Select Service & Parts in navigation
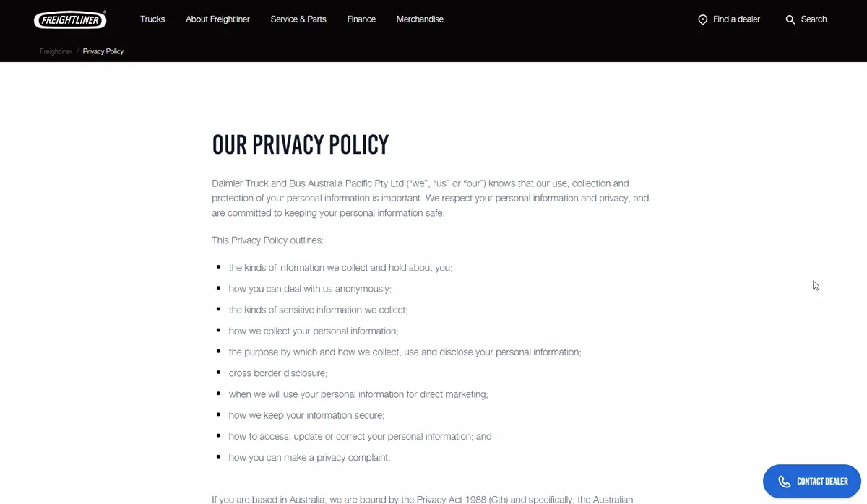The image size is (867, 504). click(x=298, y=19)
